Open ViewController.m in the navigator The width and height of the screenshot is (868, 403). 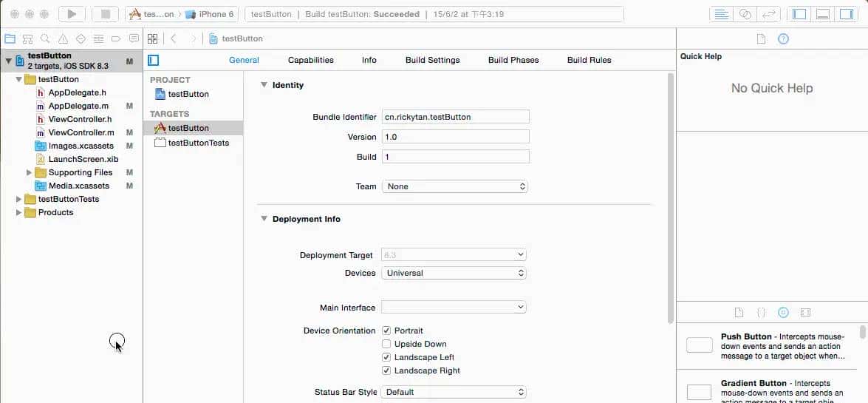click(x=81, y=132)
